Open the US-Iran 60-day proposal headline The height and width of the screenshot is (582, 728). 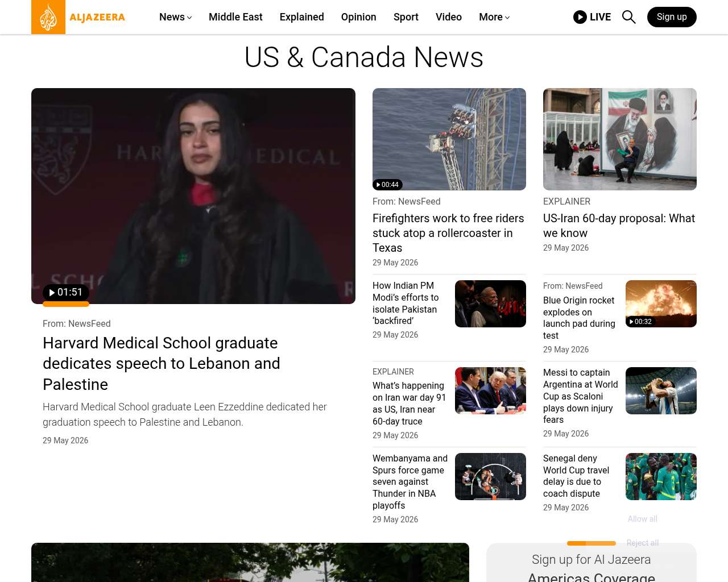[619, 226]
